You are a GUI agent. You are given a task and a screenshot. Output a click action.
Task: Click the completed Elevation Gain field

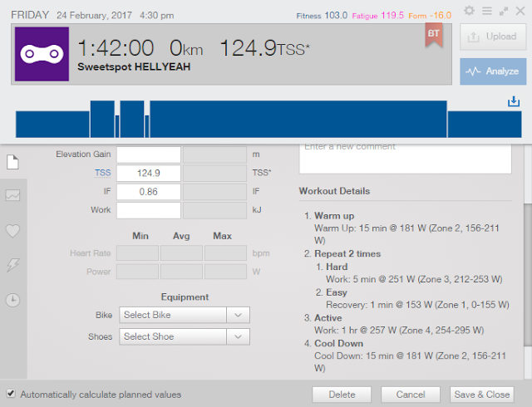click(214, 154)
